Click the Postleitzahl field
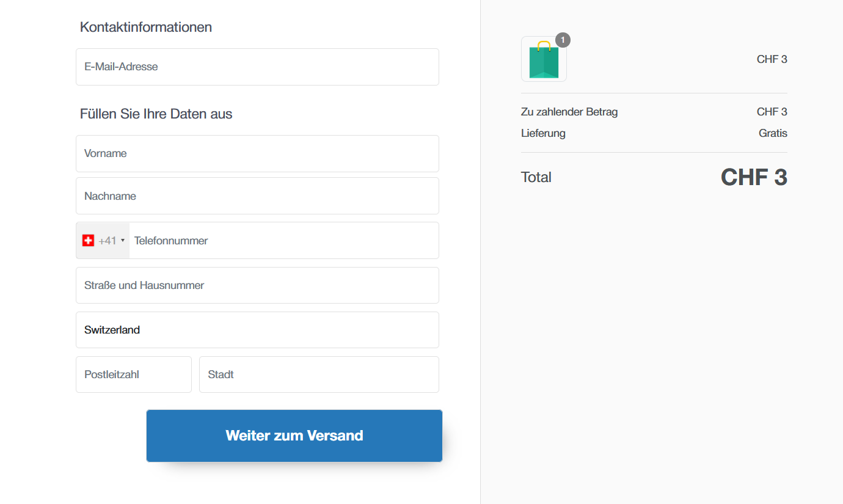Image resolution: width=843 pixels, height=504 pixels. click(134, 374)
